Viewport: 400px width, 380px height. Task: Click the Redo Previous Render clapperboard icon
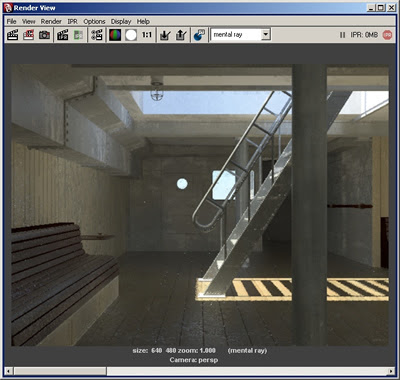click(x=13, y=35)
